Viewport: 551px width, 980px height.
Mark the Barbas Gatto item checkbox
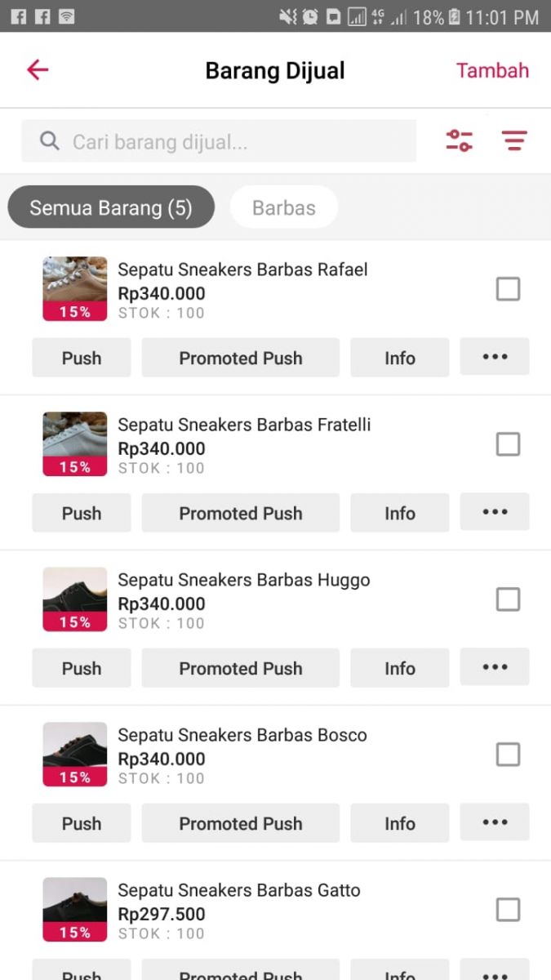coord(508,910)
